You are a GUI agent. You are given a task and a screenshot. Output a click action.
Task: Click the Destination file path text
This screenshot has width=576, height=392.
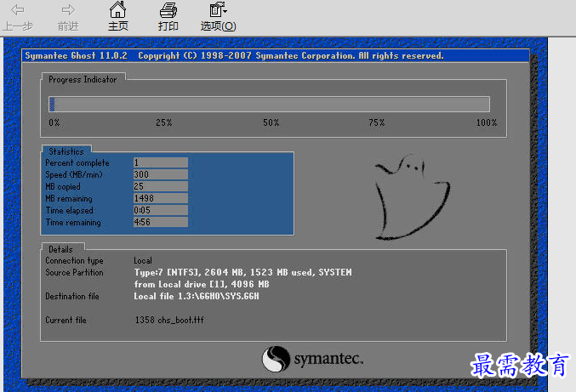197,296
